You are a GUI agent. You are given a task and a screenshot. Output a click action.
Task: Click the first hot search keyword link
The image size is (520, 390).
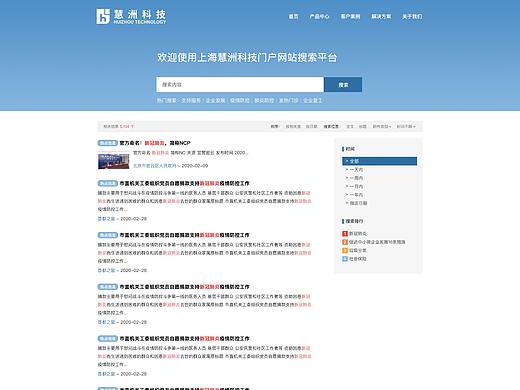tap(191, 100)
